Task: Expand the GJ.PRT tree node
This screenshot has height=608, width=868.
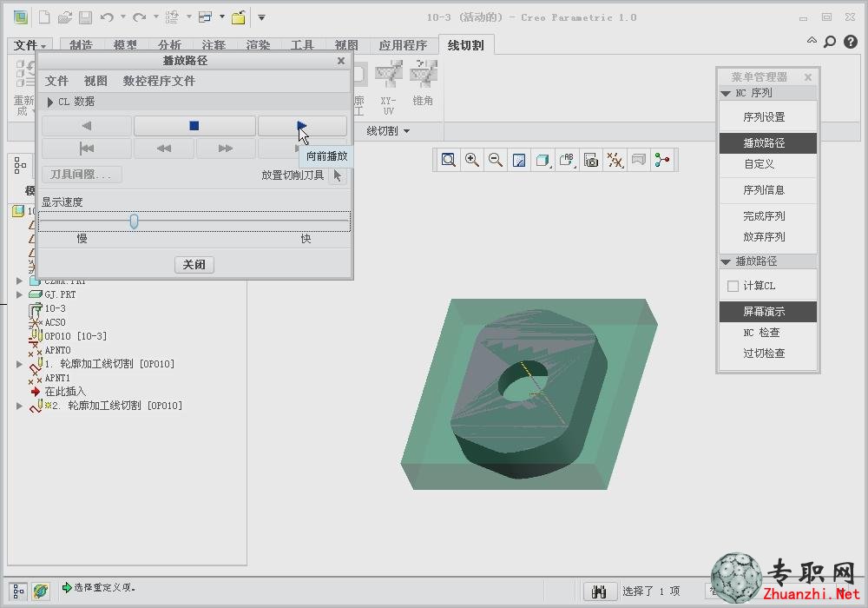Action: (x=19, y=294)
